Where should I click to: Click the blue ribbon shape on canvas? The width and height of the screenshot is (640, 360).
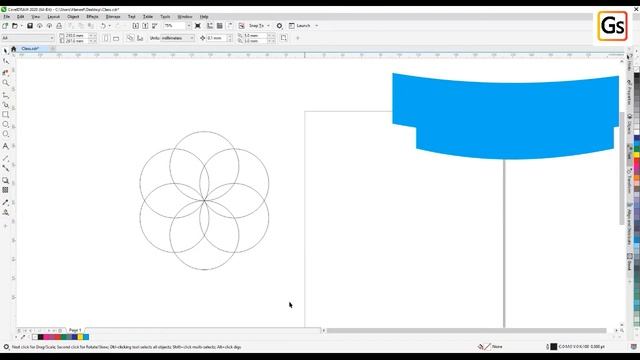506,116
